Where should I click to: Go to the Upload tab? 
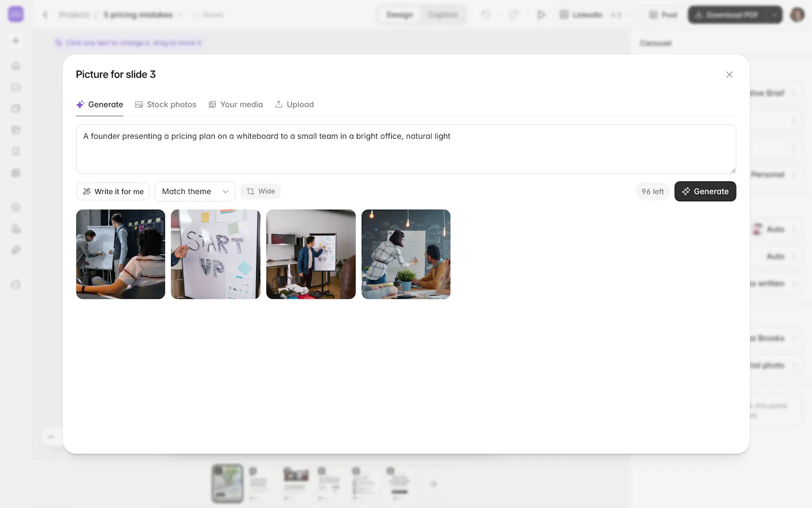pos(294,104)
